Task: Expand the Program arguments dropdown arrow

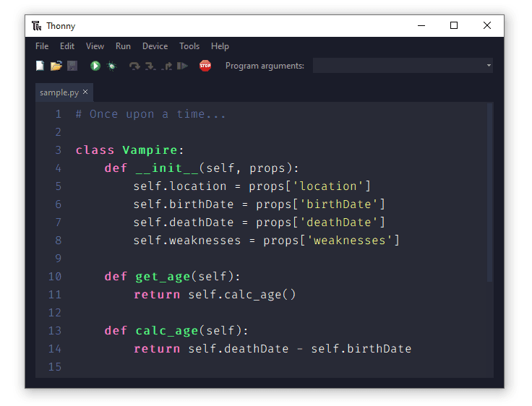Action: coord(489,66)
